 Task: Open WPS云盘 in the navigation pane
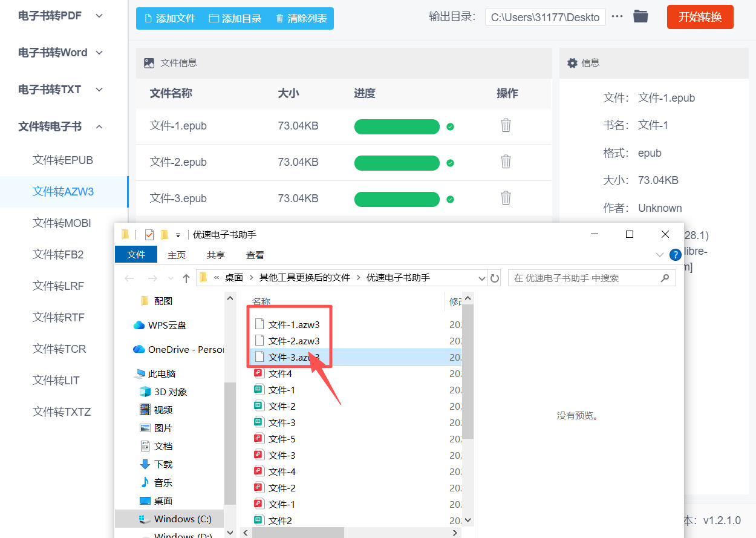pos(160,325)
